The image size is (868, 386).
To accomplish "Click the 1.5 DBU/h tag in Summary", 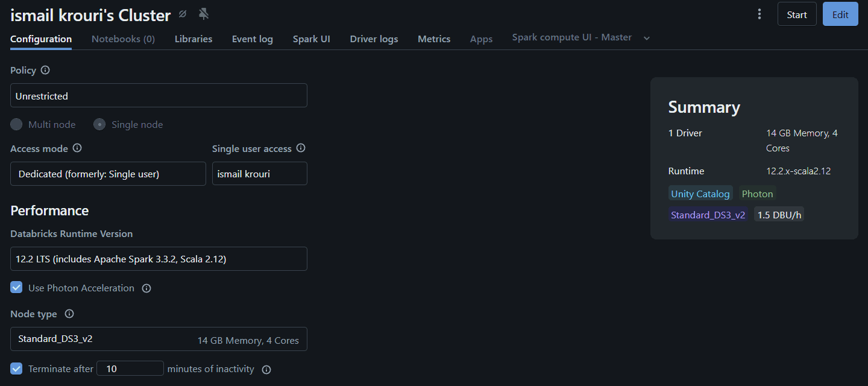I will coord(779,215).
